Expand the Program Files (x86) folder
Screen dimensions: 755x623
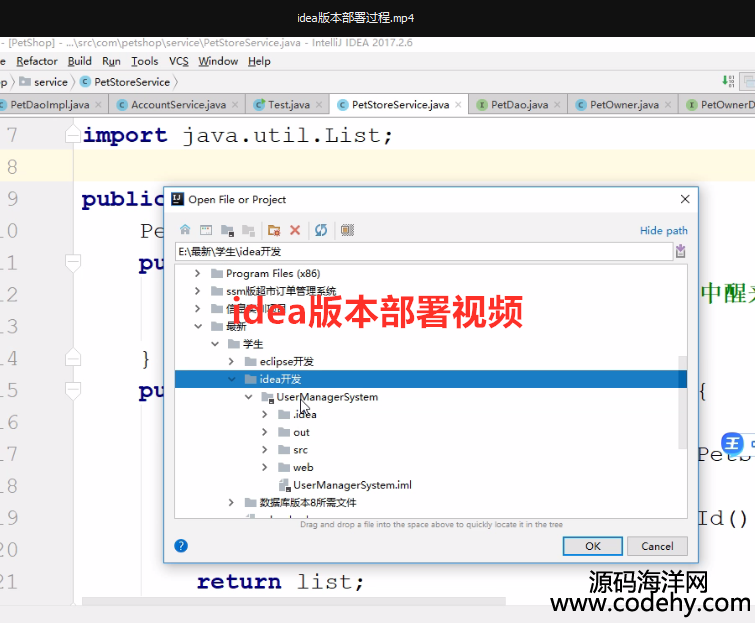point(198,273)
